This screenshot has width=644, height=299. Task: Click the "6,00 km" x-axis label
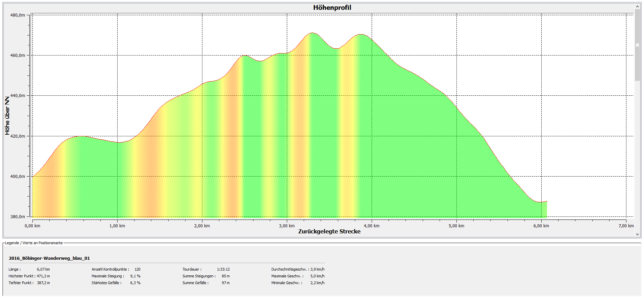(541, 226)
